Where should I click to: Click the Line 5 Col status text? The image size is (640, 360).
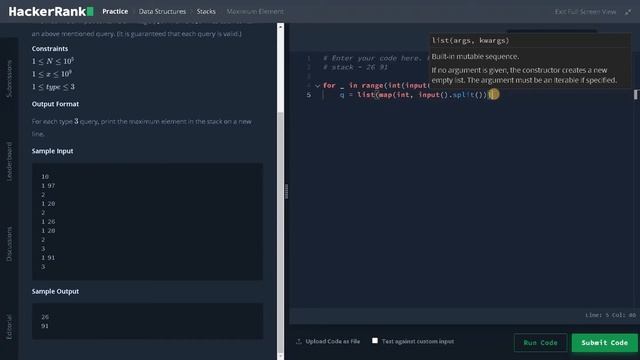(610, 315)
